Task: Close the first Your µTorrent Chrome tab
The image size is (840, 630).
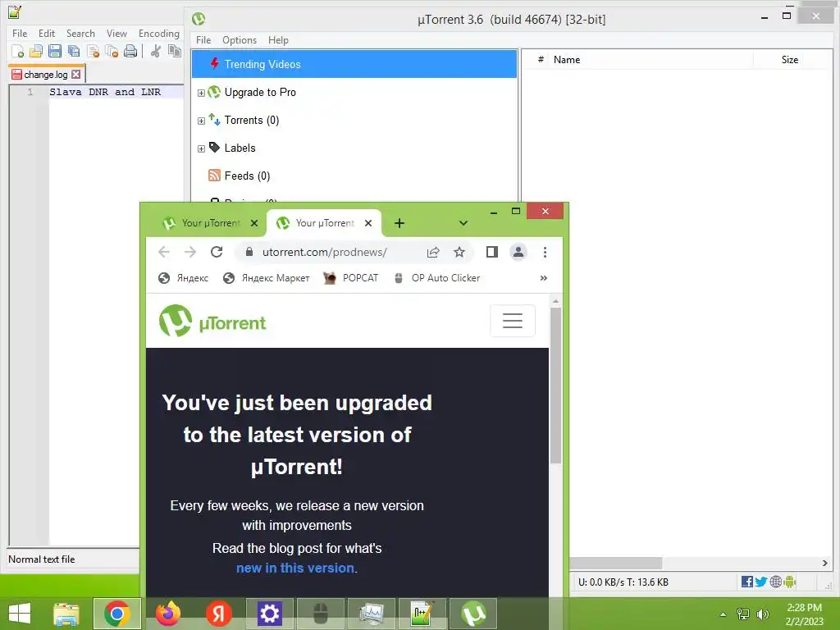Action: [x=254, y=223]
